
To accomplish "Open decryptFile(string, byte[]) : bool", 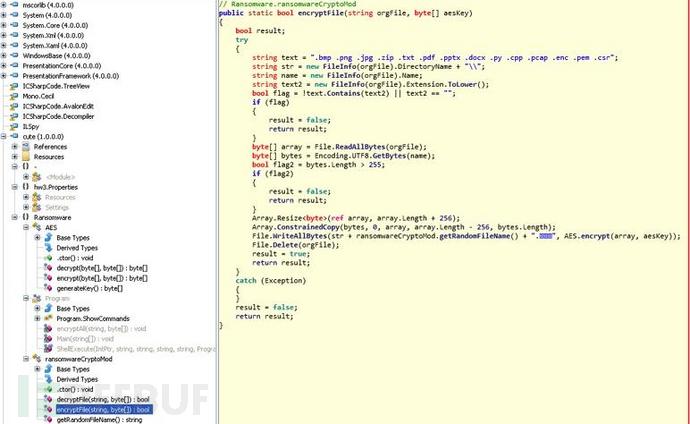I will 103,399.
